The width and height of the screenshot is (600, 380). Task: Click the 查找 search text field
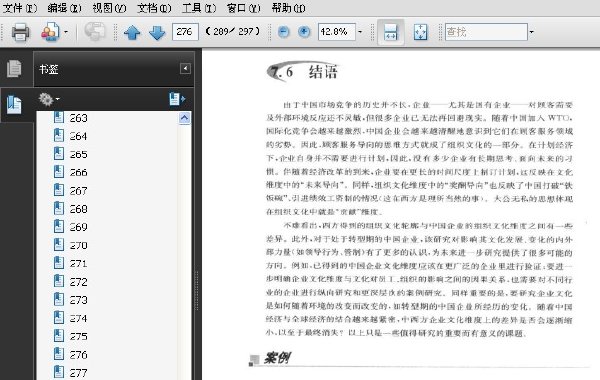pos(486,32)
